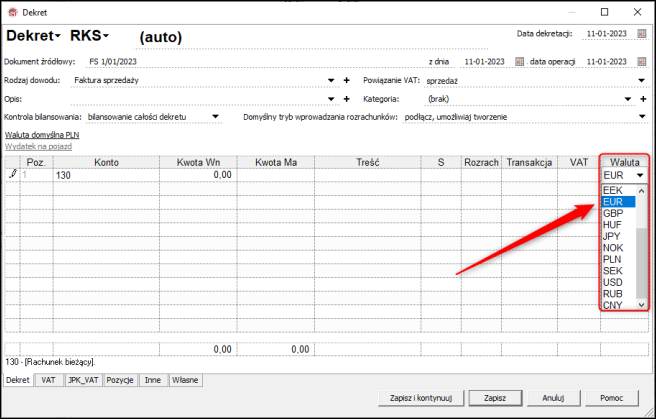Click plus icon beside Kategoria field
The height and width of the screenshot is (419, 656).
coord(643,99)
